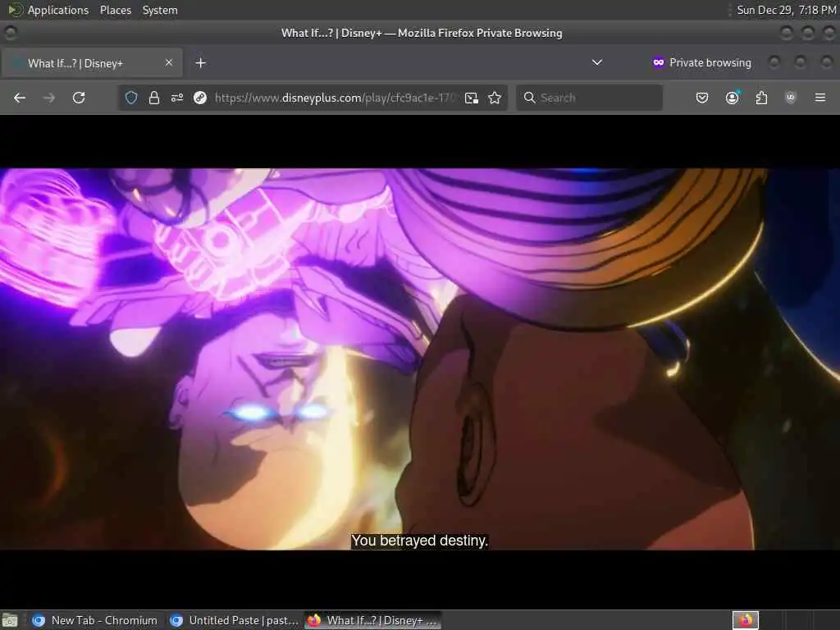The width and height of the screenshot is (840, 630).
Task: Click the search magnifier icon
Action: tap(529, 98)
